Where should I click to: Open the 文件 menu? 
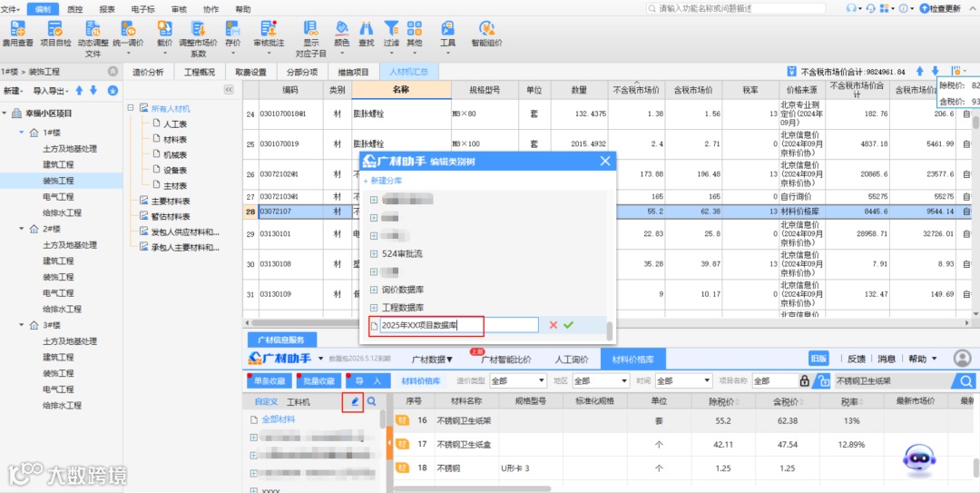pos(9,9)
